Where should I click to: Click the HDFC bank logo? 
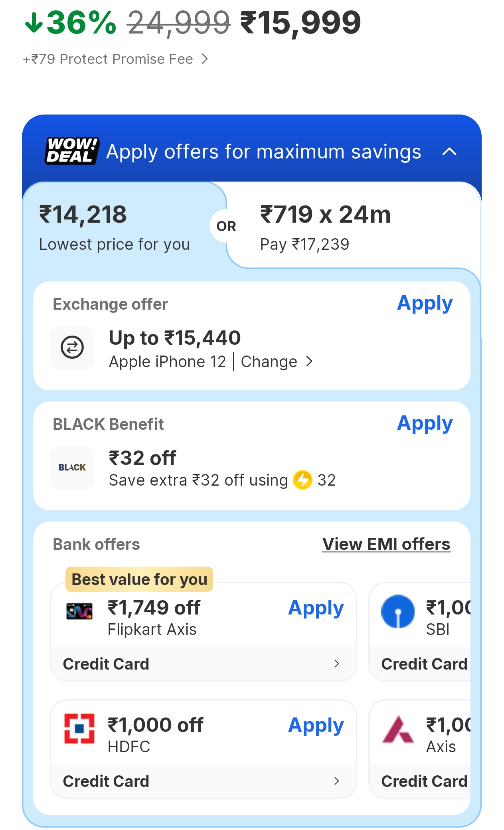pyautogui.click(x=79, y=729)
